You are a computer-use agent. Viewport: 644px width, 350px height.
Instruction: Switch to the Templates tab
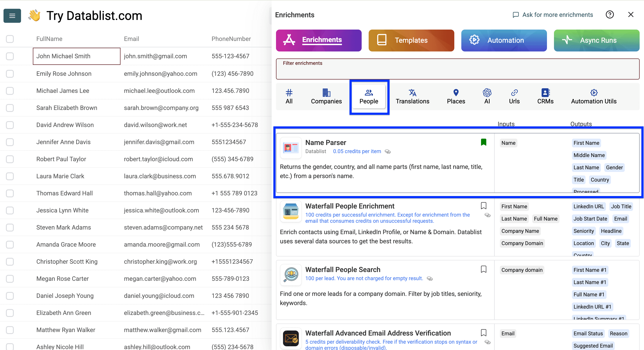coord(411,40)
